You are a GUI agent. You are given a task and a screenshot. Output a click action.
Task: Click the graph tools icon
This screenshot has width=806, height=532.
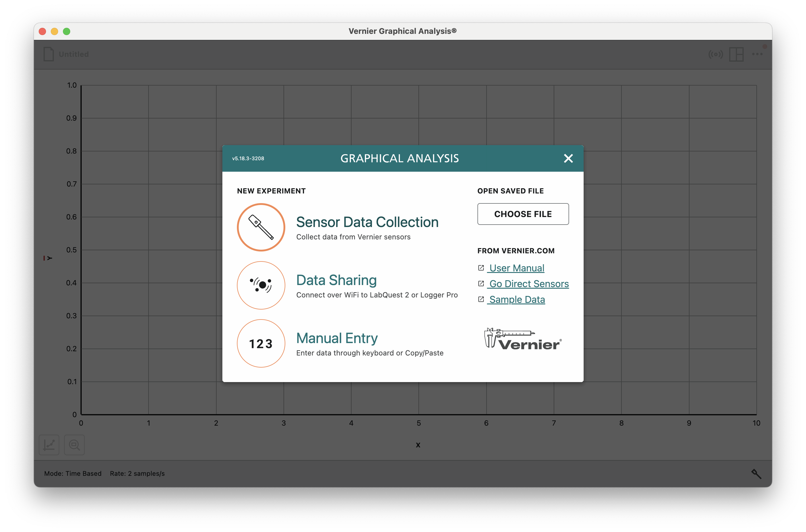point(49,444)
